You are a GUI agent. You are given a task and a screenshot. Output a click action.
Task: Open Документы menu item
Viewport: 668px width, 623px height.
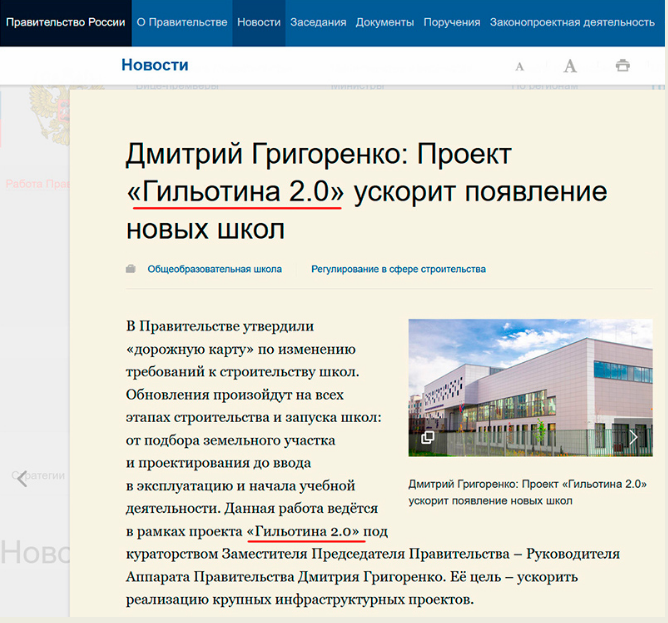click(x=385, y=23)
